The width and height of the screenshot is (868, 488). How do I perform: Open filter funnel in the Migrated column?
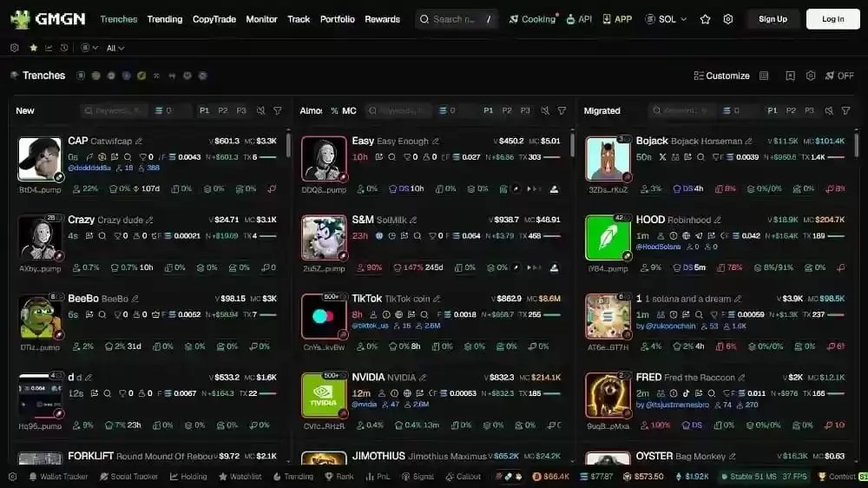click(845, 110)
